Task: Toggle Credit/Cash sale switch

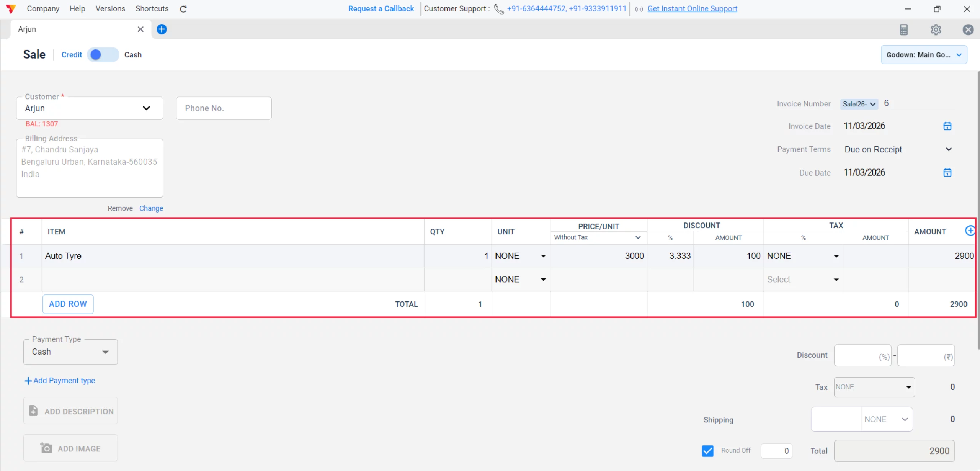Action: click(x=103, y=55)
